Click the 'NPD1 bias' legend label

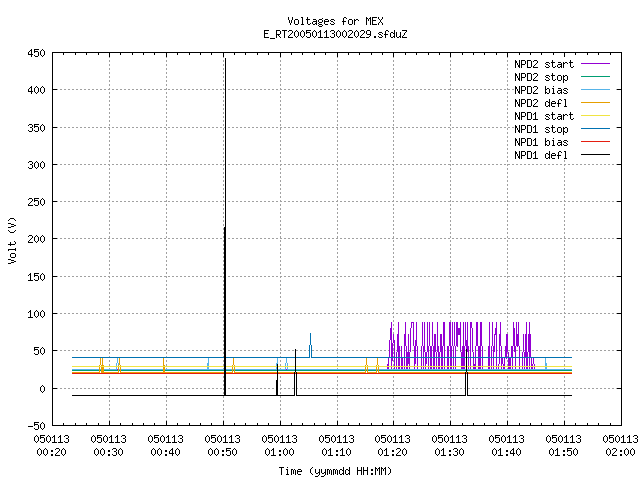[x=541, y=142]
